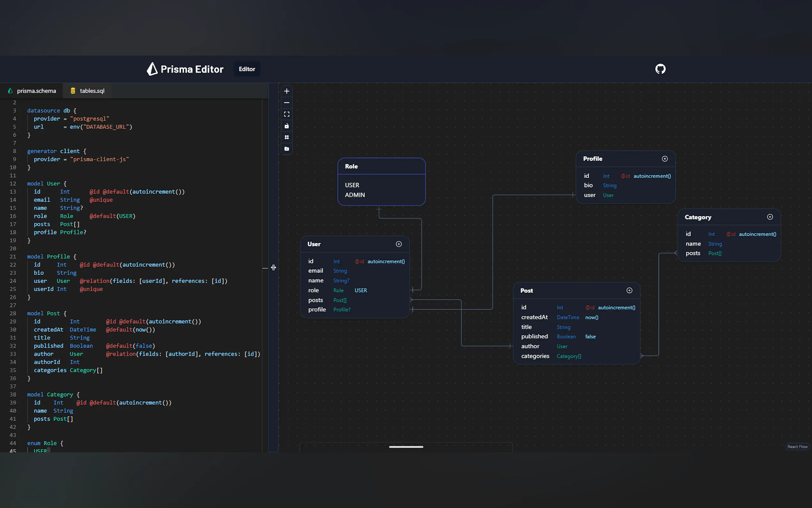The width and height of the screenshot is (812, 508).
Task: Click the four-dot auto layout icon
Action: [286, 138]
